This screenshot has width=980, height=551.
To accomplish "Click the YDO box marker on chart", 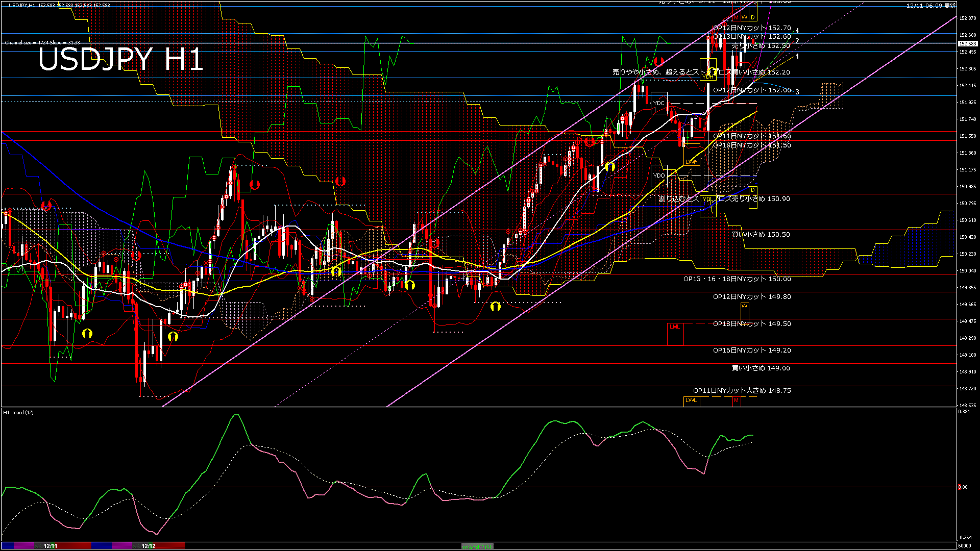I will [659, 176].
